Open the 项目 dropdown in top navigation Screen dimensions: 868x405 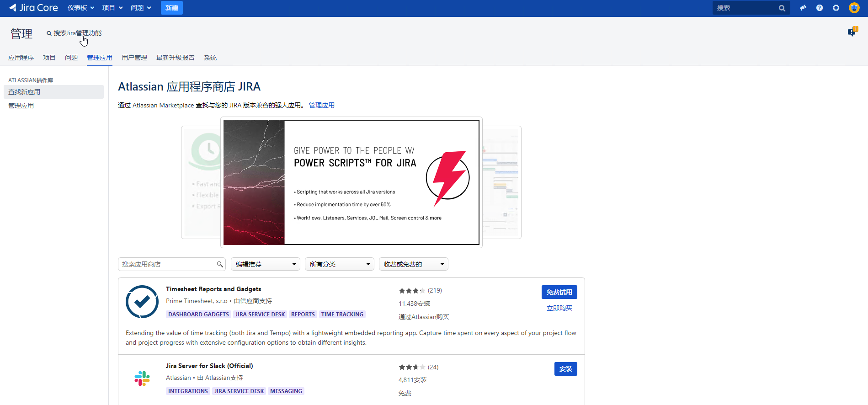pyautogui.click(x=112, y=8)
